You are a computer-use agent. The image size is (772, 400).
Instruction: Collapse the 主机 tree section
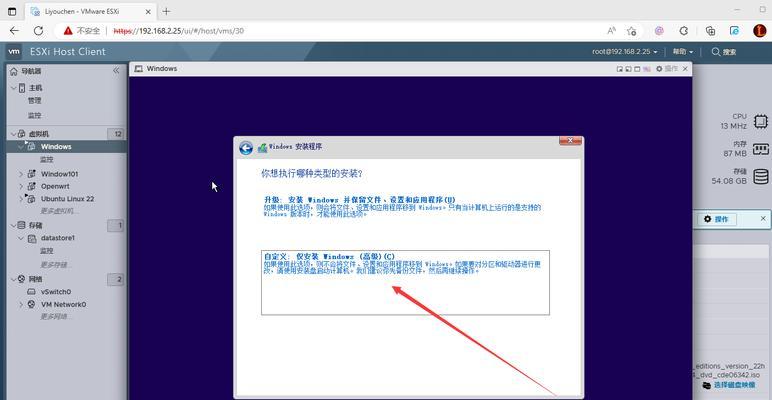[x=13, y=88]
